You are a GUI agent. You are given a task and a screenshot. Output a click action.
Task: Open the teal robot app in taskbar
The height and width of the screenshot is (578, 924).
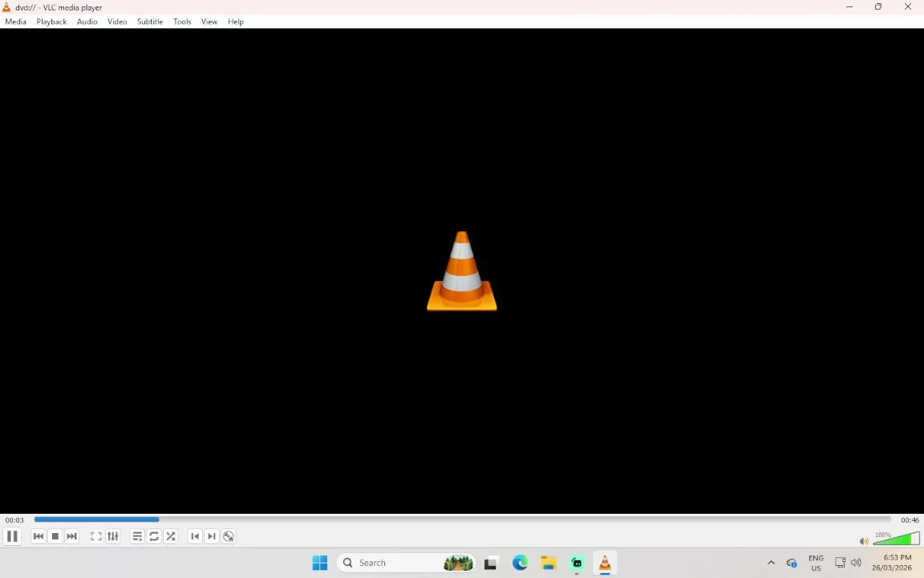point(577,563)
